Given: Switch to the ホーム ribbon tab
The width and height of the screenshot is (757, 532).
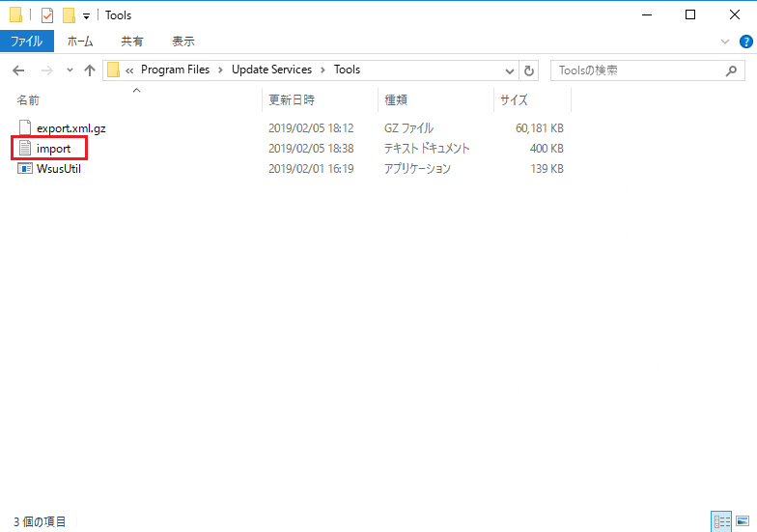Looking at the screenshot, I should 80,42.
